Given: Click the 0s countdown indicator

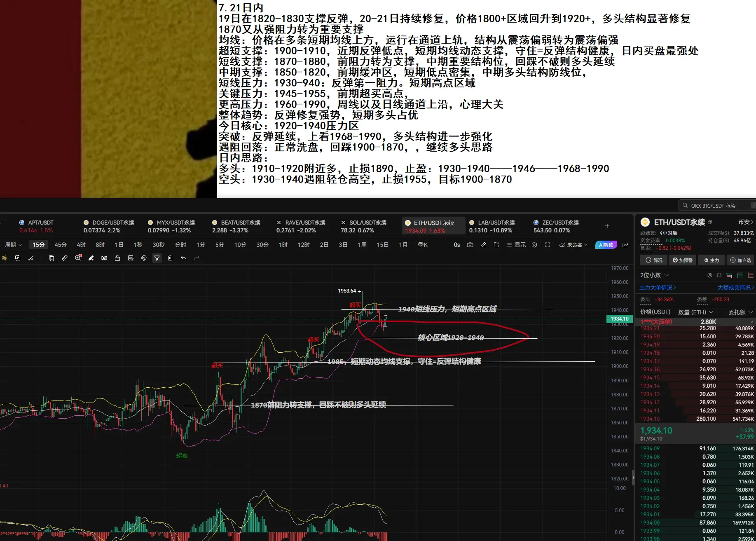Looking at the screenshot, I should [x=457, y=245].
